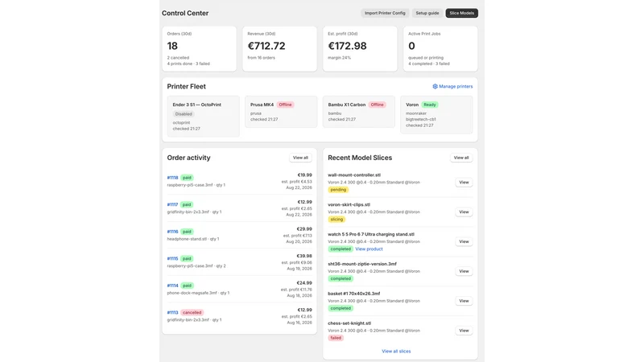Click the Ready badge on Voron
The image size is (644, 362).
[x=430, y=105]
